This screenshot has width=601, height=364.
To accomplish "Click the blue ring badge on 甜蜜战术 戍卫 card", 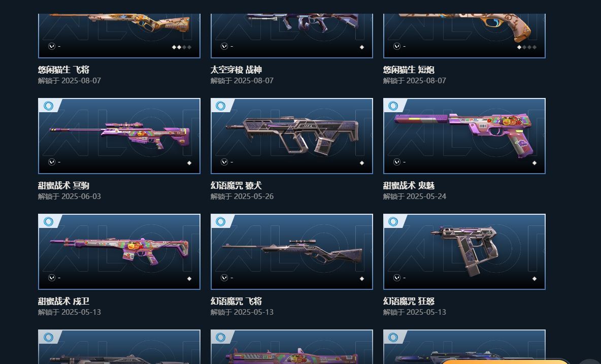I will point(48,221).
